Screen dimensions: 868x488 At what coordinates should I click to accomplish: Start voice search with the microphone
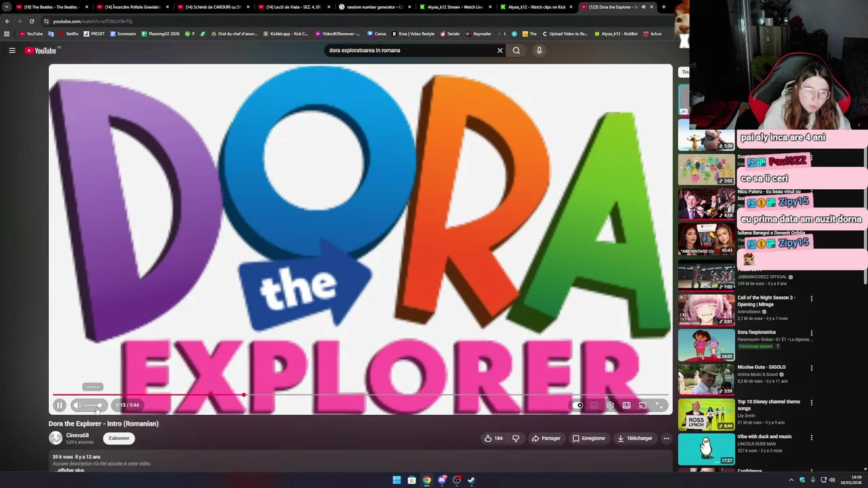[x=539, y=50]
